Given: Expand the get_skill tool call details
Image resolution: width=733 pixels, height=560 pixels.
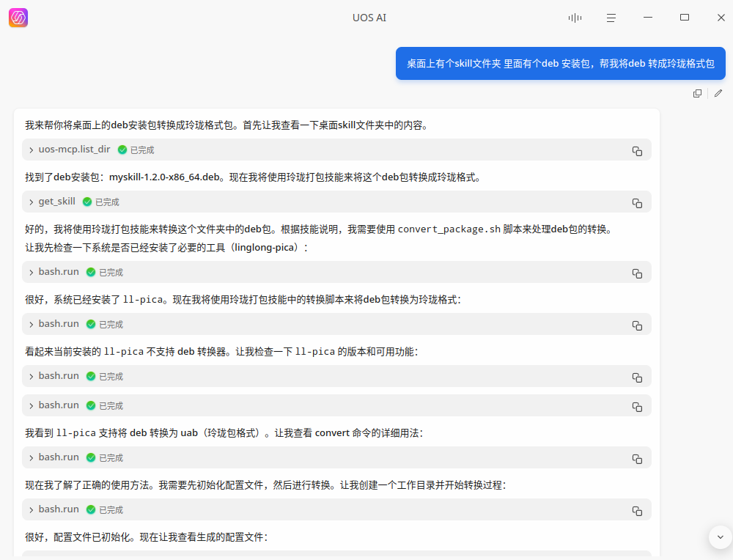Looking at the screenshot, I should pos(32,202).
